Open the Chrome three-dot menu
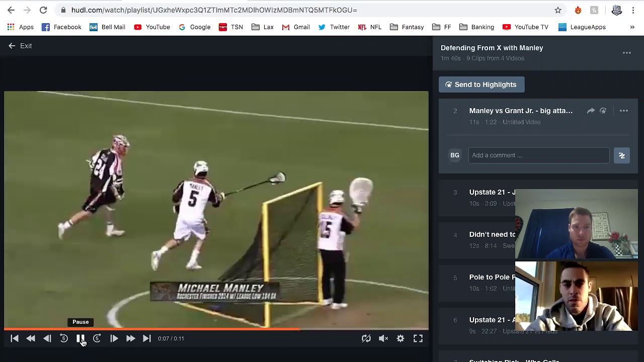Screen dimensions: 644x362 633,10
